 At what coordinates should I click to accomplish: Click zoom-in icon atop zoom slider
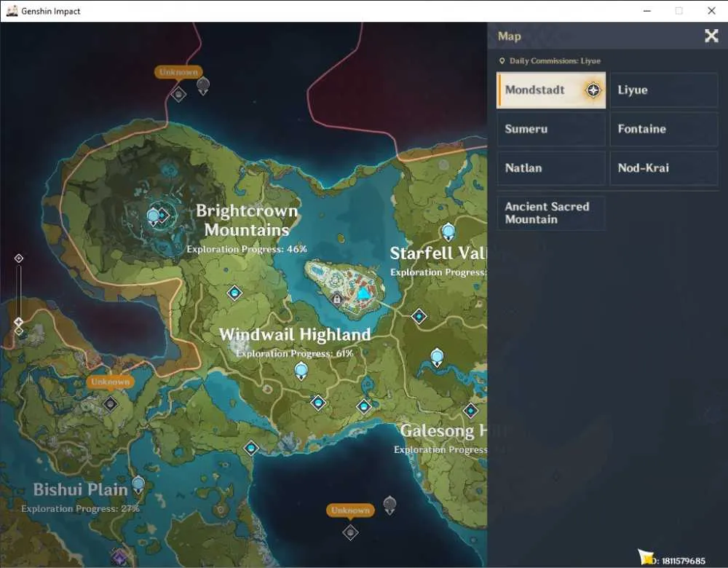pyautogui.click(x=19, y=259)
